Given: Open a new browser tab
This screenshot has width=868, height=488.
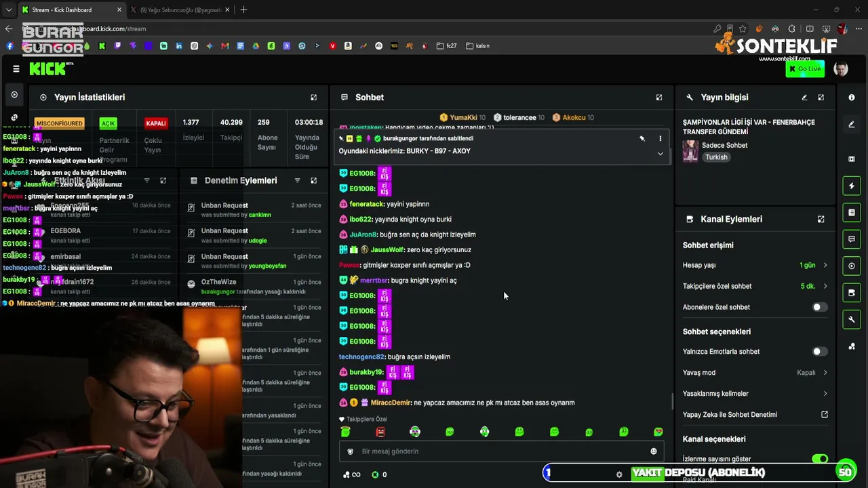Looking at the screenshot, I should [243, 10].
